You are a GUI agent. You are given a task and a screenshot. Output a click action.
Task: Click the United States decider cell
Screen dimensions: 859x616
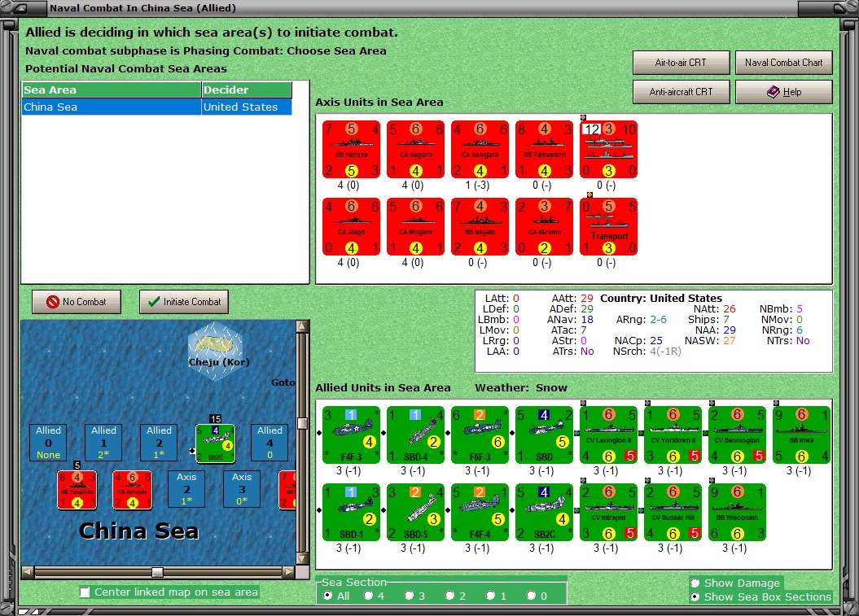[247, 107]
